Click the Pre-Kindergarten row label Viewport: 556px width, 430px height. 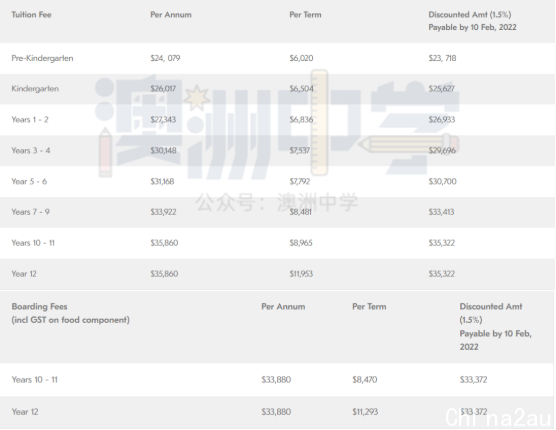[42, 58]
